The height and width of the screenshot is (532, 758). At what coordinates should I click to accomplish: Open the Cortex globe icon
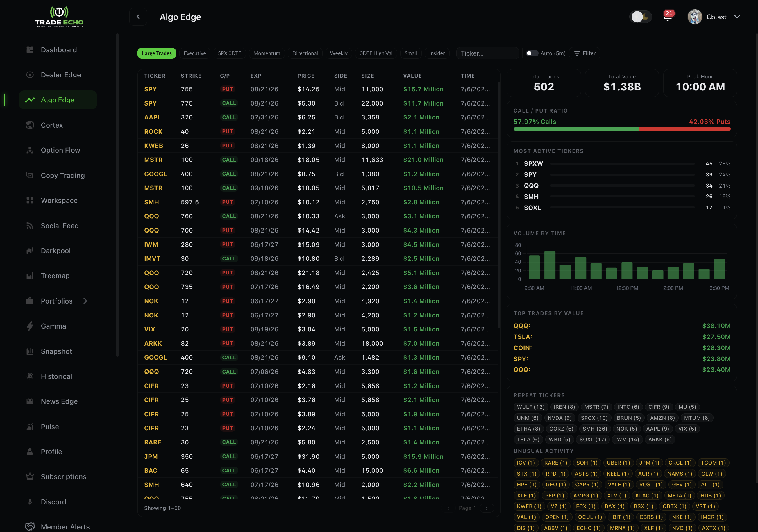pos(30,125)
